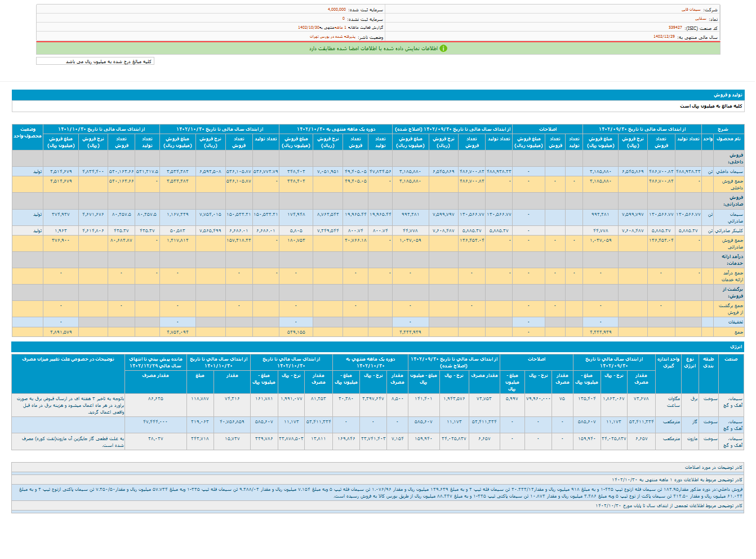The height and width of the screenshot is (559, 756).
Task: Click the 'مگاوات ساعت' unit cell for electricity
Action: click(673, 402)
